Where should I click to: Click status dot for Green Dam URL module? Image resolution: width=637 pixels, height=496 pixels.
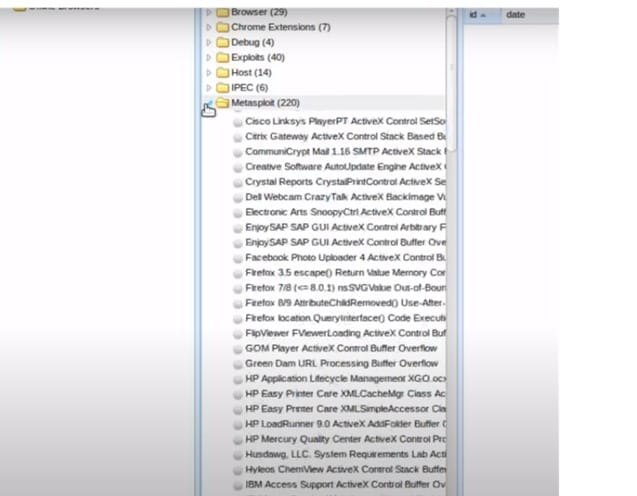238,364
